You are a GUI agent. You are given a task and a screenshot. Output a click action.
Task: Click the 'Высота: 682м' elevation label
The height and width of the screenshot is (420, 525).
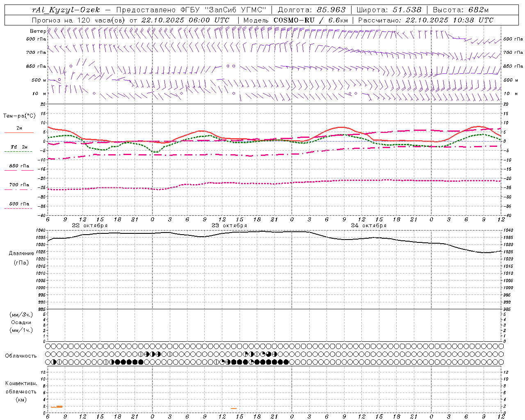tap(461, 10)
